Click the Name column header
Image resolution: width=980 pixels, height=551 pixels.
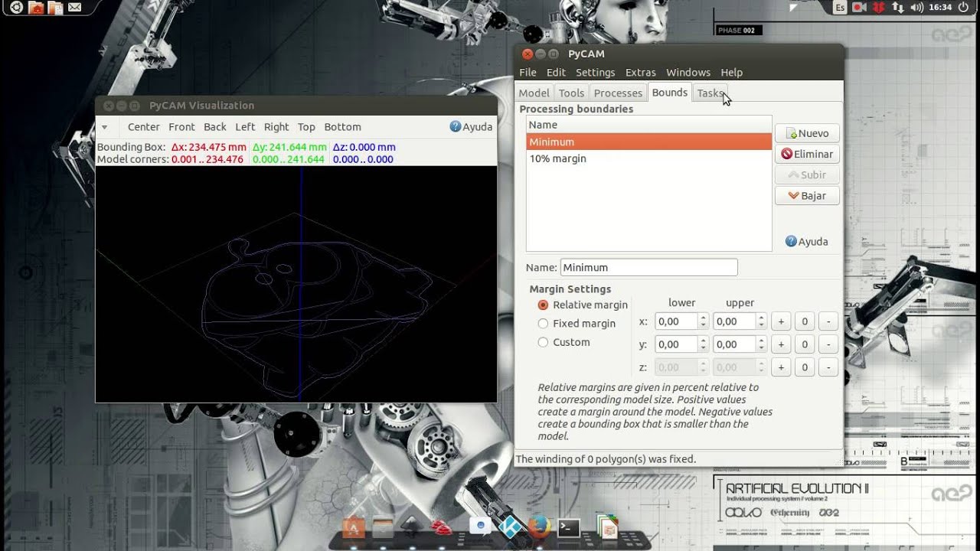tap(648, 125)
